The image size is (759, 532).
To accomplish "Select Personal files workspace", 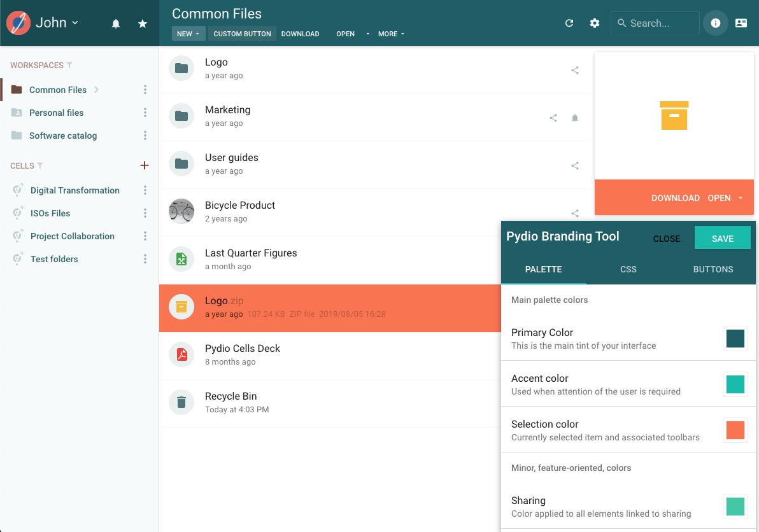I will 56,113.
